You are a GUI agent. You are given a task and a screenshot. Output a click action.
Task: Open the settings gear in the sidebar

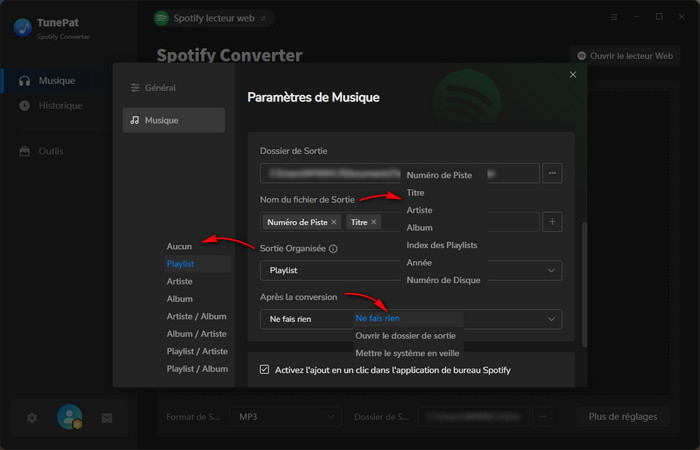tap(32, 417)
